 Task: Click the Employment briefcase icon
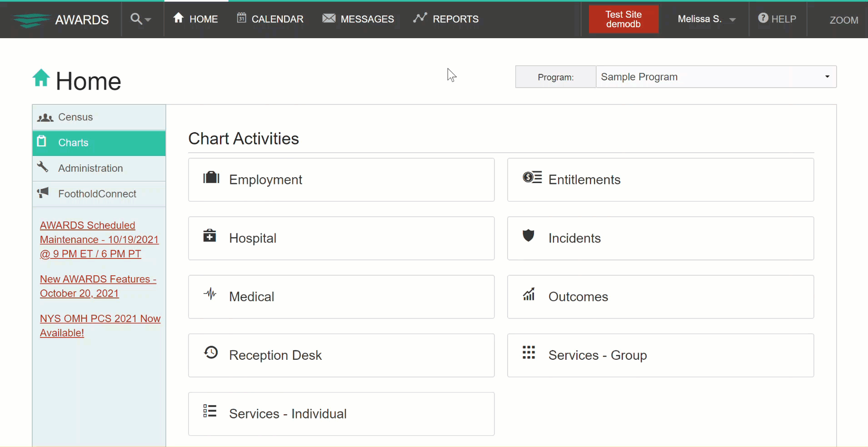pyautogui.click(x=211, y=178)
